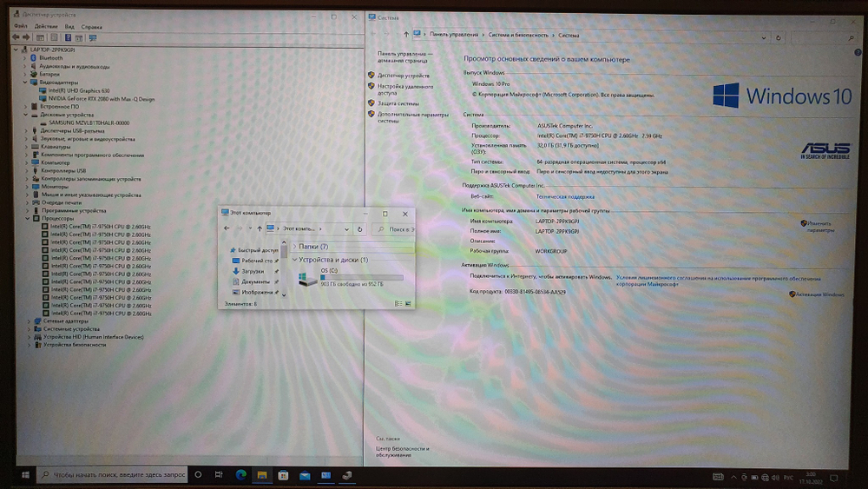Expand the Системные устройства node
The image size is (868, 489).
[29, 329]
